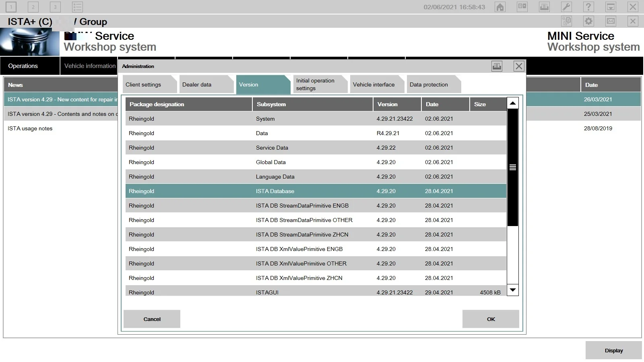This screenshot has width=644, height=362.
Task: Click the envelope feedback icon
Action: click(x=611, y=21)
